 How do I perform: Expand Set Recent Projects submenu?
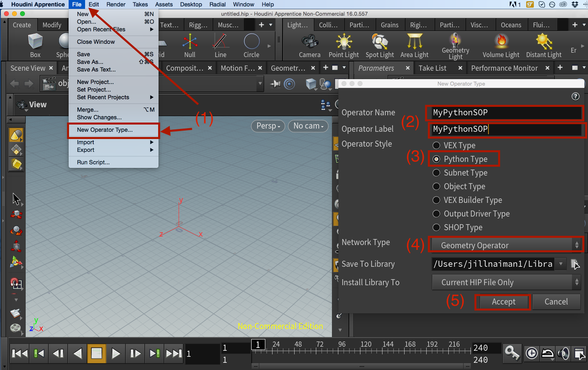[x=114, y=97]
